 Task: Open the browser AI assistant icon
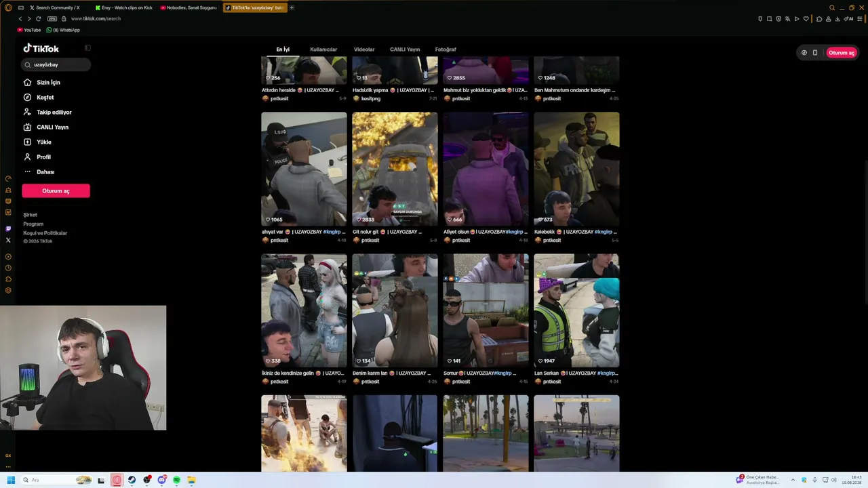click(x=849, y=19)
